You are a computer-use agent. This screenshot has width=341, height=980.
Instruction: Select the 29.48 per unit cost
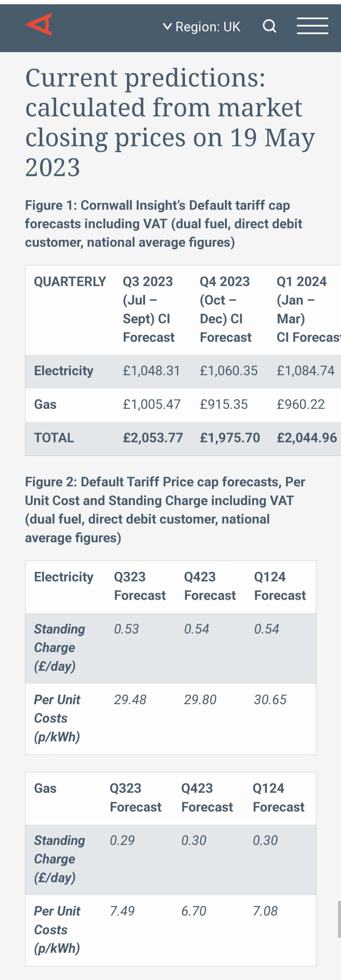[x=130, y=700]
